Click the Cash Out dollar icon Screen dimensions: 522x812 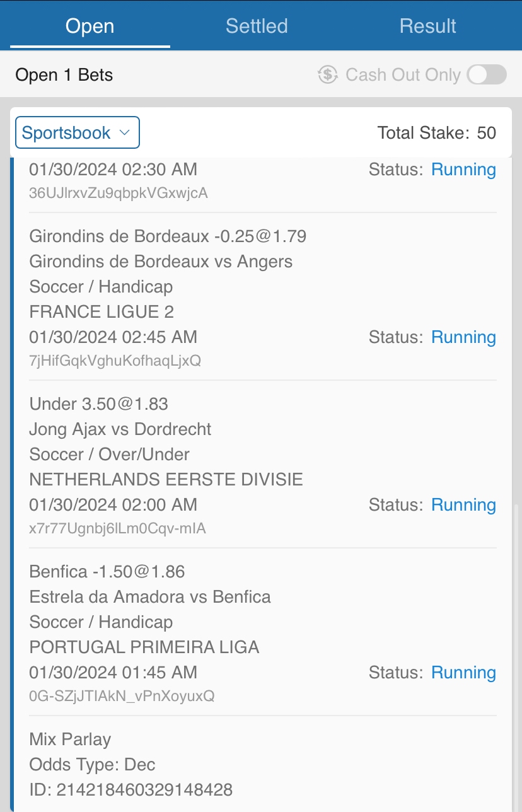coord(328,75)
